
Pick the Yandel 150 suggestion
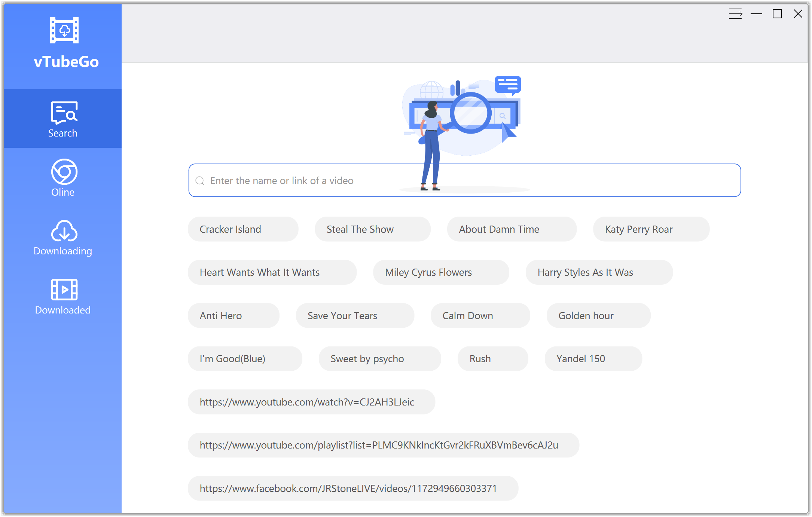point(593,358)
